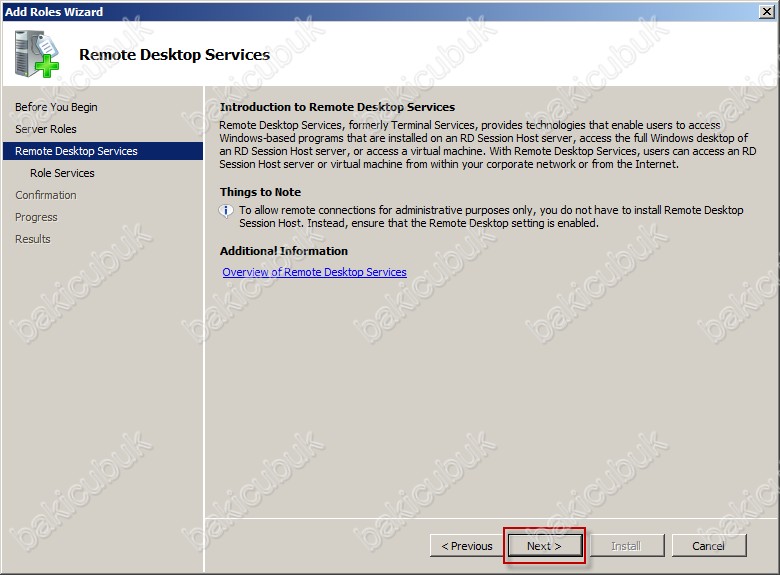
Task: Click the Add Roles Wizard title bar text
Action: tap(54, 11)
